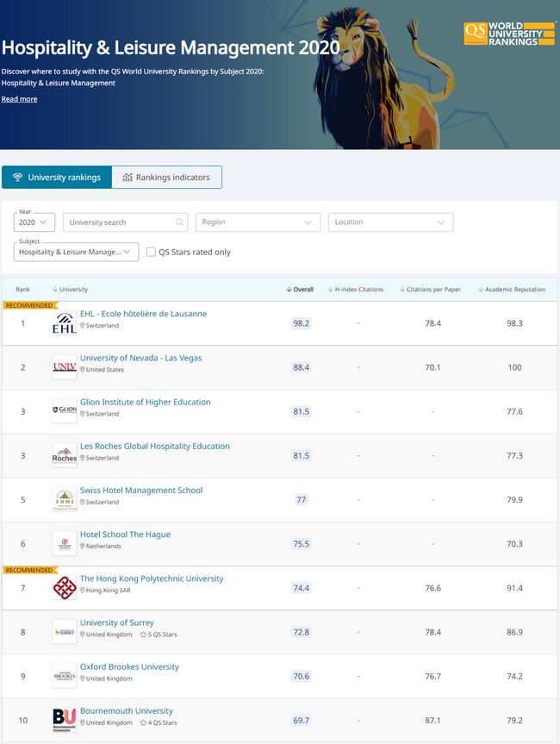Click overall score 98.2 for EHL
560x744 pixels.
[x=301, y=323]
